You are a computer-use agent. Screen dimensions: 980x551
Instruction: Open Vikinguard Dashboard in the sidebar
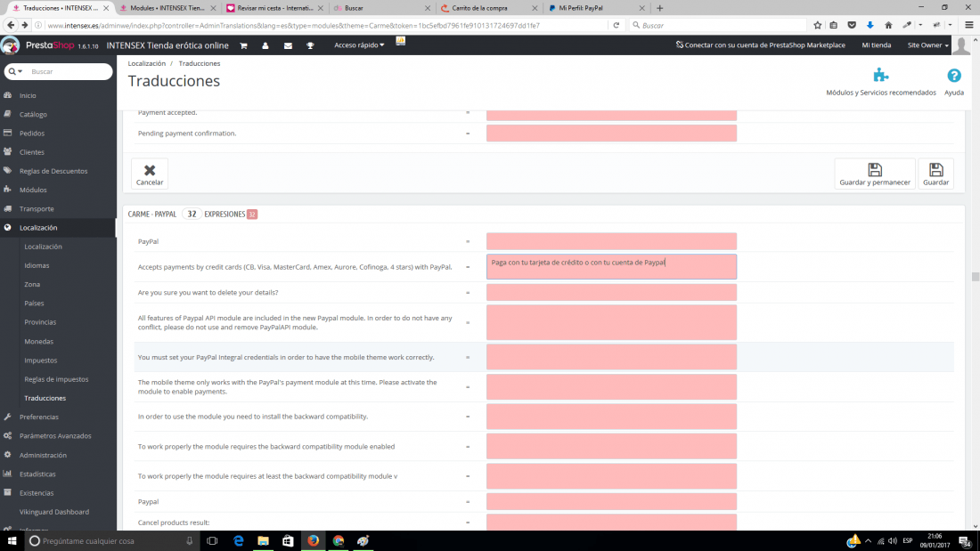click(x=53, y=512)
